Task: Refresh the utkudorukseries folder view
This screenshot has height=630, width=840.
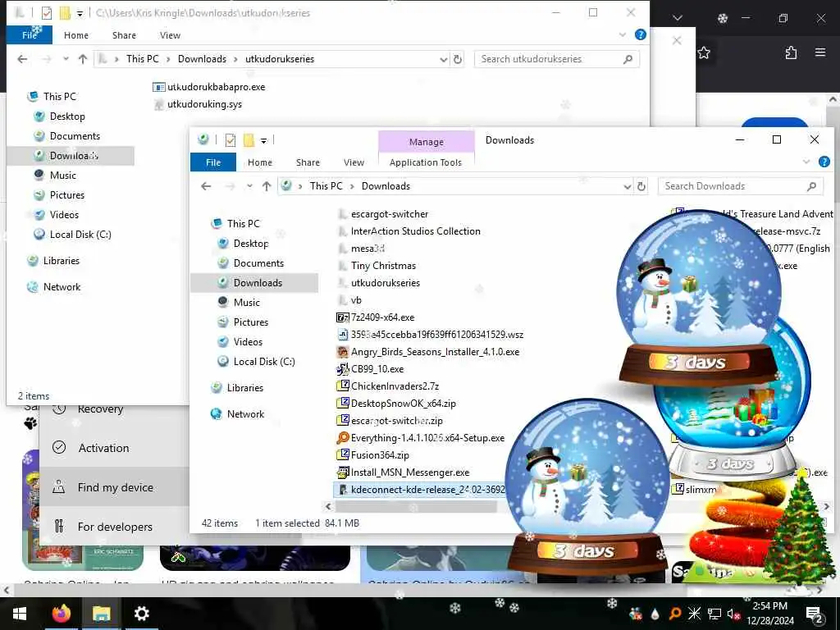Action: (x=458, y=59)
